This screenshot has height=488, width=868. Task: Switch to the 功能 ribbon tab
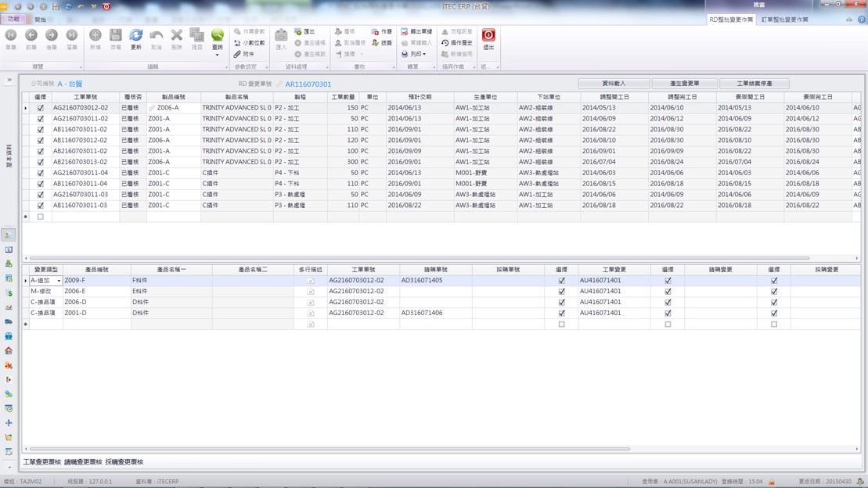(13, 19)
